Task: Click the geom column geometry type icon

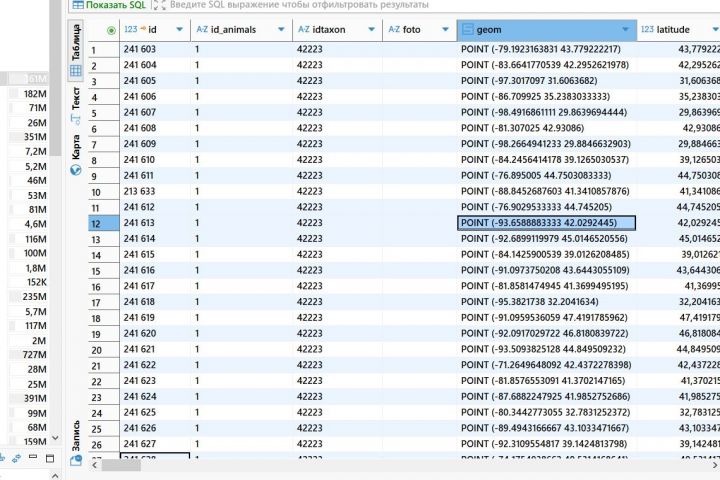Action: coord(467,30)
